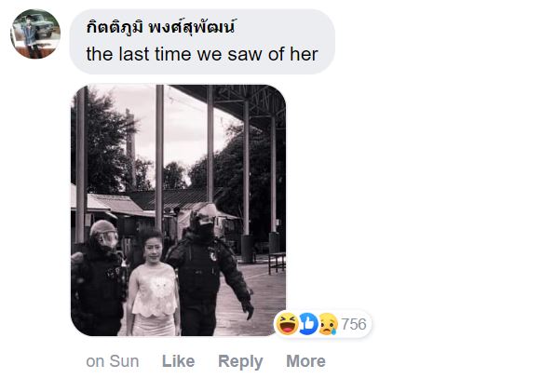This screenshot has width=542, height=392.
Task: Click the comment text 'the last time we saw of her'
Action: click(202, 54)
